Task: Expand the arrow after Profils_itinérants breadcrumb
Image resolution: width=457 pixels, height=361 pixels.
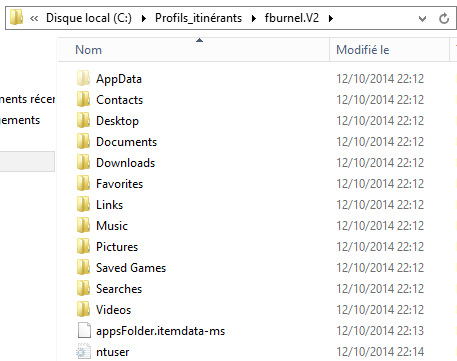Action: coord(254,18)
